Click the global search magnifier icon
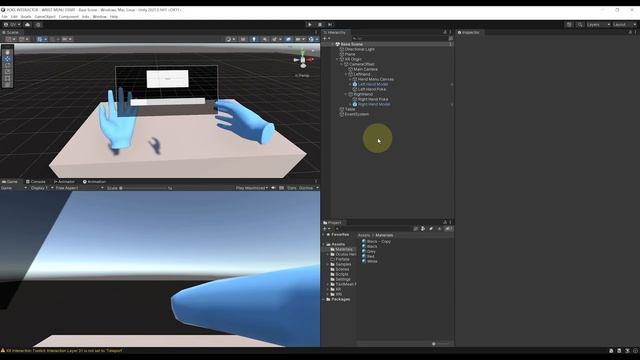The image size is (640, 360). tap(580, 24)
